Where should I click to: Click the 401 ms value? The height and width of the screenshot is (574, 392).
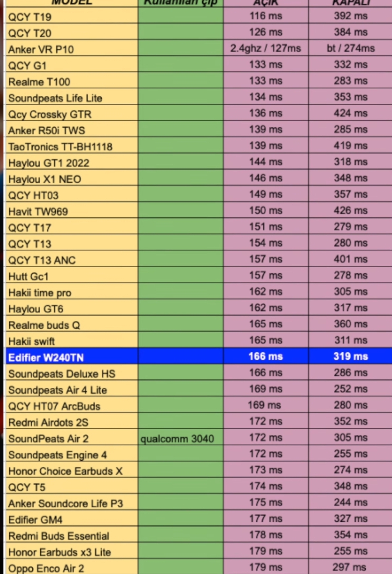tap(351, 259)
